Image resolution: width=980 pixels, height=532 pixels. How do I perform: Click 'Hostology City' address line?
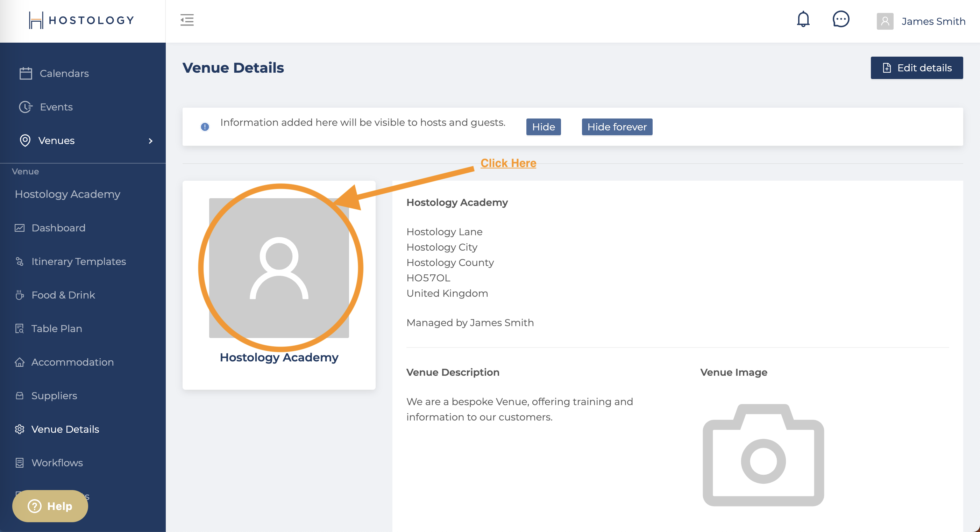442,247
